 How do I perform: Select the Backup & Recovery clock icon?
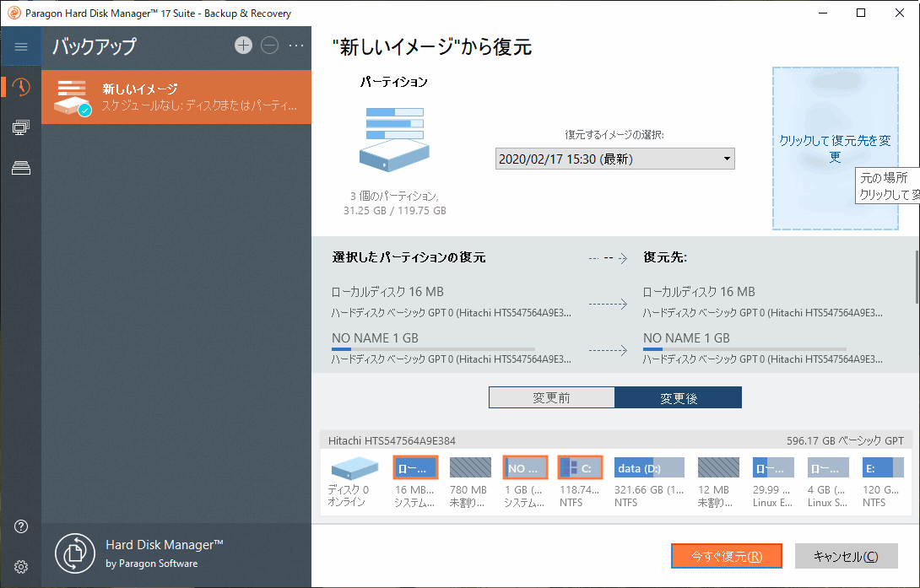click(x=21, y=87)
